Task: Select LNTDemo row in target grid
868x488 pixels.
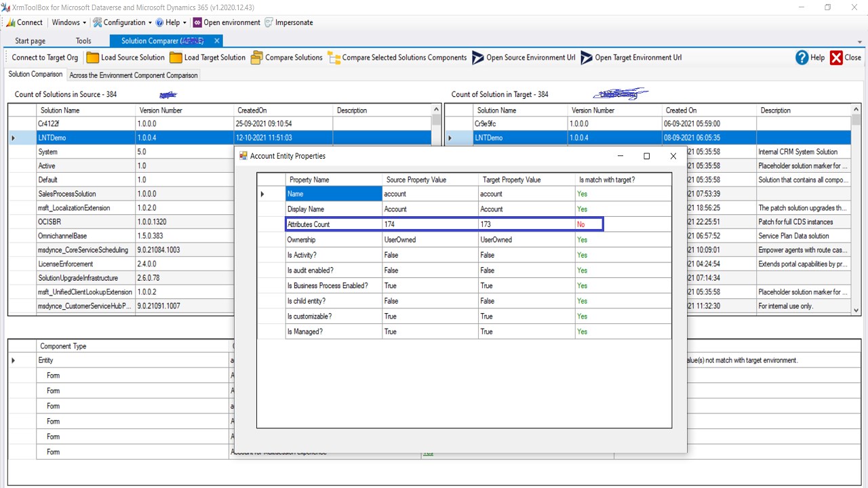Action: (x=648, y=138)
